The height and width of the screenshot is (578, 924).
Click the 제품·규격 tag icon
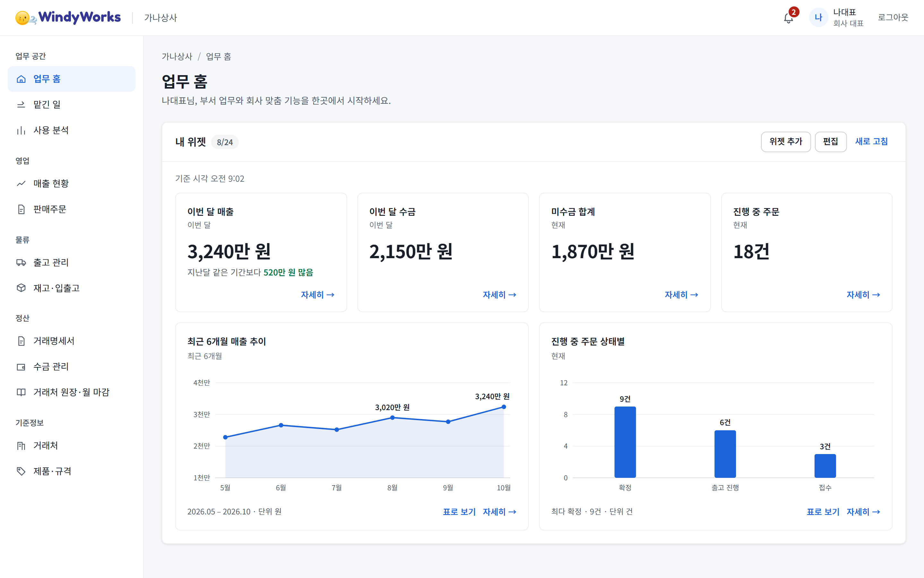(21, 471)
